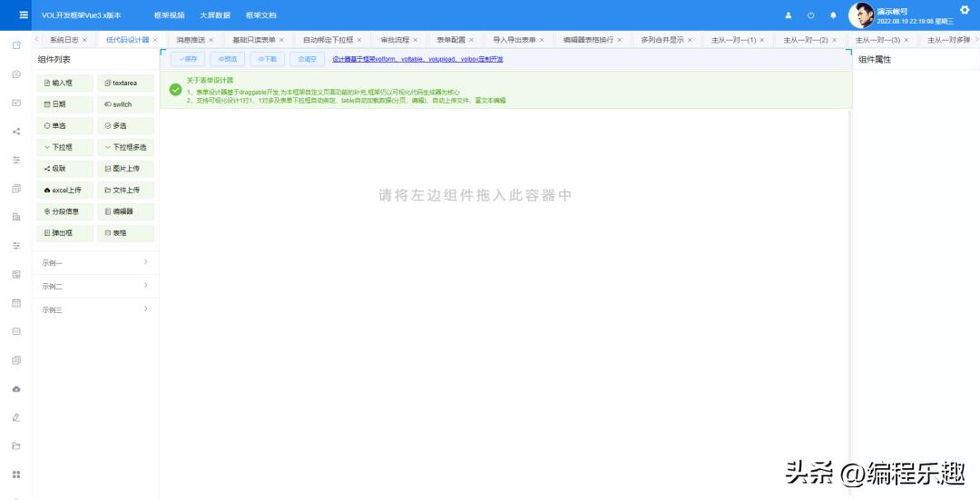
Task: Select the excel上传 component
Action: pyautogui.click(x=65, y=190)
